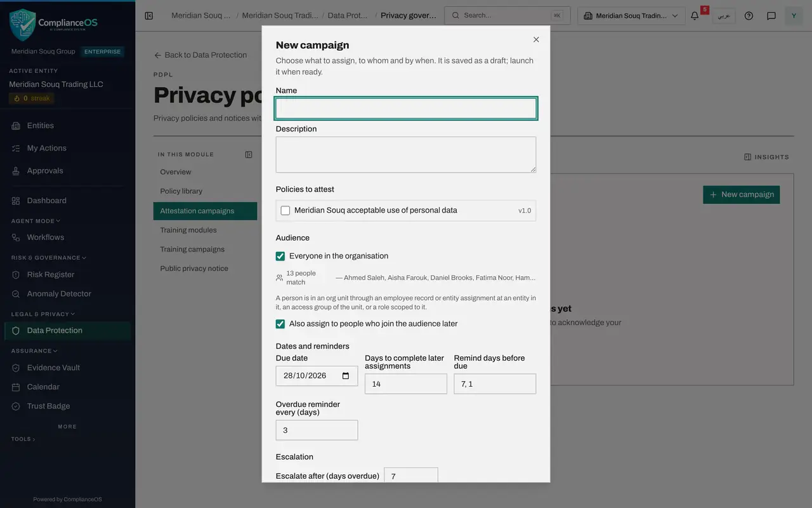The height and width of the screenshot is (508, 812).
Task: Open the user avatar Y
Action: pyautogui.click(x=794, y=16)
